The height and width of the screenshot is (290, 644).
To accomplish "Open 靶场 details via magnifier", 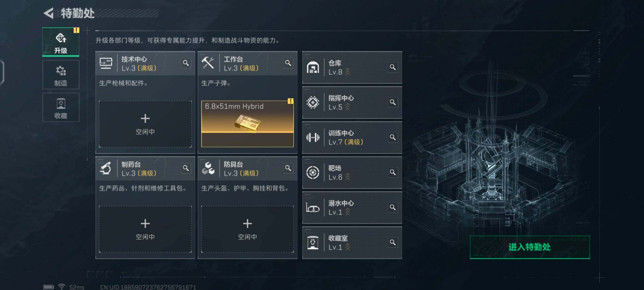I will (x=393, y=172).
